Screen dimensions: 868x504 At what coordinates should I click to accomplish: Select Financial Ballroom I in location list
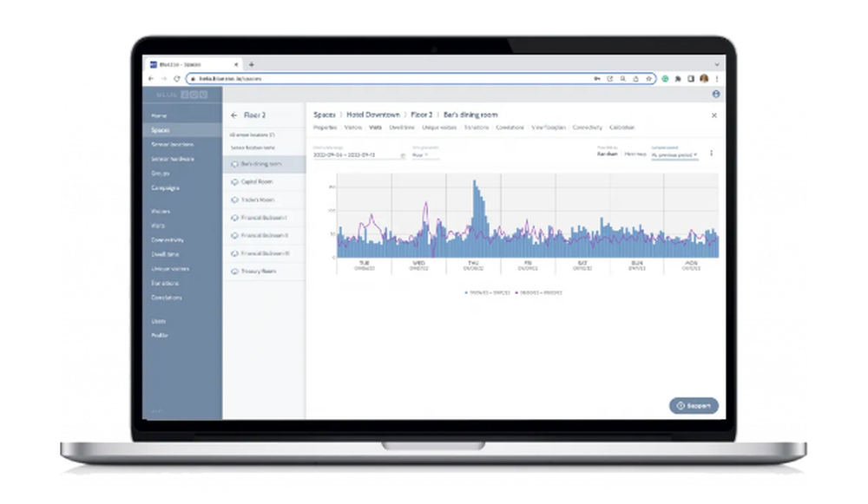point(264,218)
